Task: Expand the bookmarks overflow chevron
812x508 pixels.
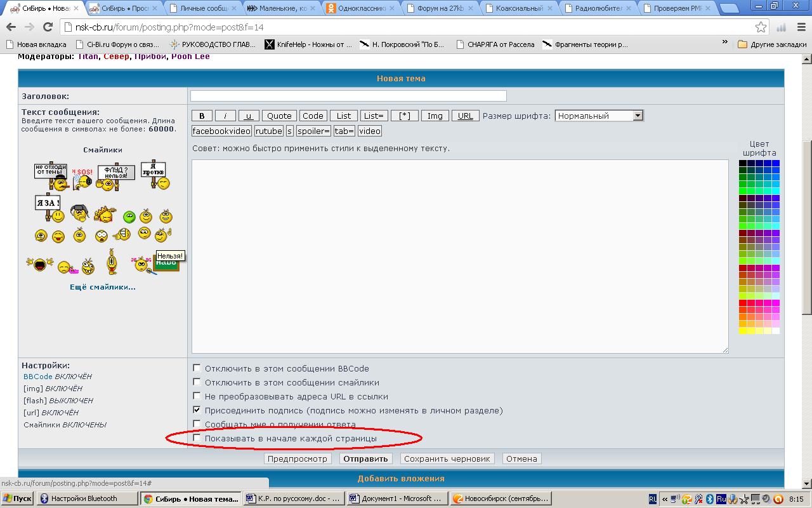Action: coord(724,43)
